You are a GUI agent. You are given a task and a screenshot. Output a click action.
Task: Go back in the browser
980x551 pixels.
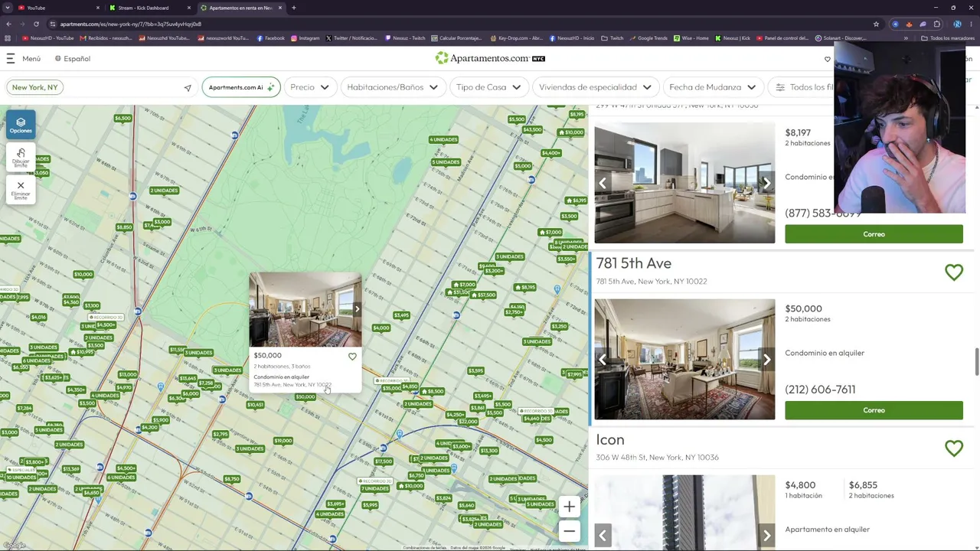[x=8, y=24]
